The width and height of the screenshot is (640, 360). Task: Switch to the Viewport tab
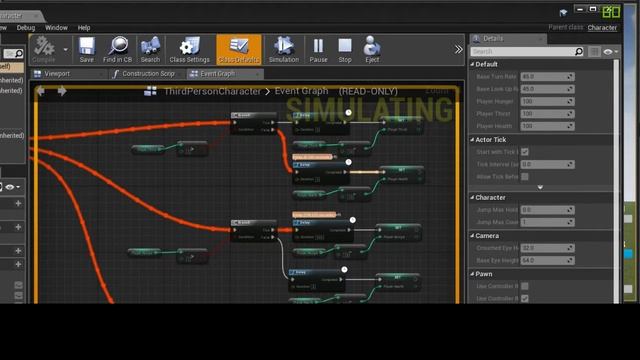tap(67, 74)
